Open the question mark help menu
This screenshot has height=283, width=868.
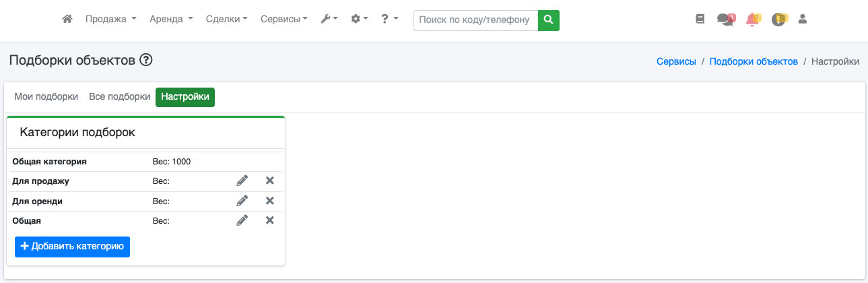[x=389, y=20]
